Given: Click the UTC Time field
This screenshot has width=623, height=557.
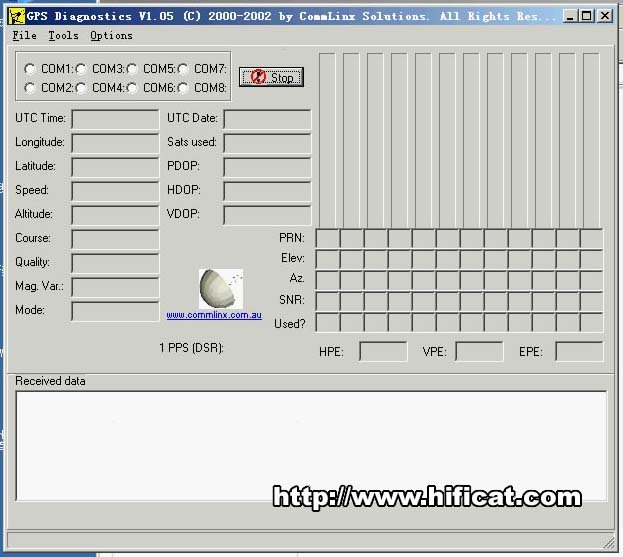Looking at the screenshot, I should (115, 119).
